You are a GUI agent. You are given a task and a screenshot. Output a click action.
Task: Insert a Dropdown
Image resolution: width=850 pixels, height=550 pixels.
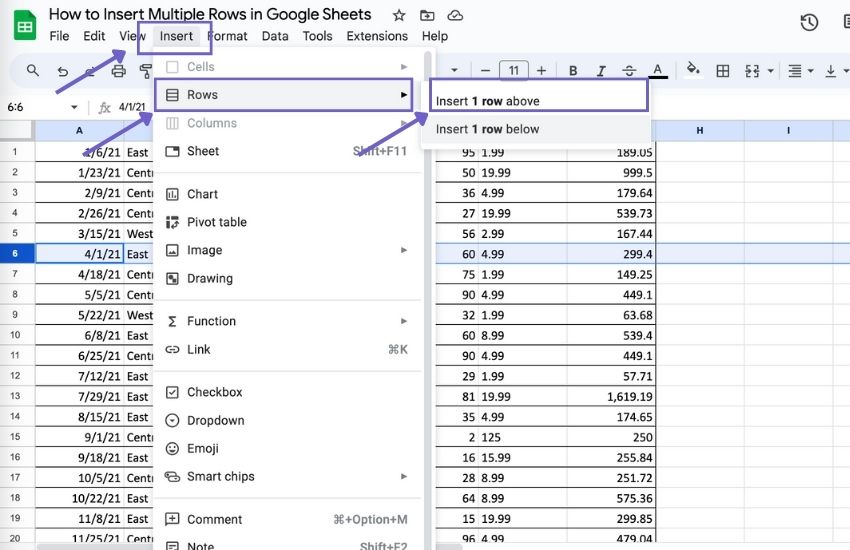[x=287, y=420]
